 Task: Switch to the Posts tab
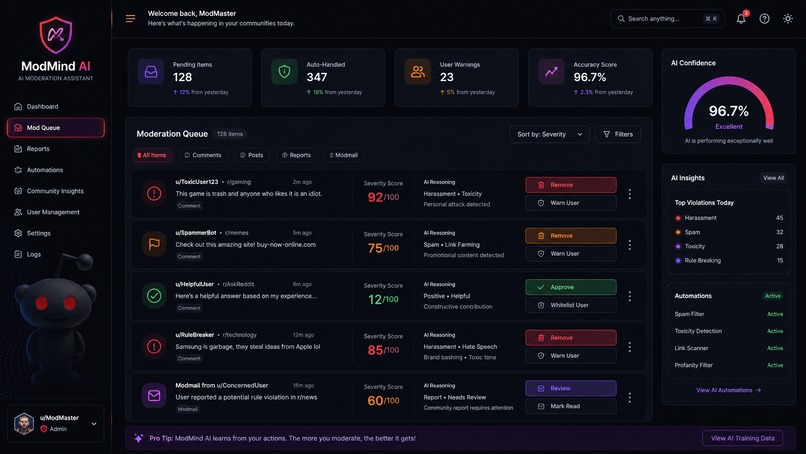point(251,155)
